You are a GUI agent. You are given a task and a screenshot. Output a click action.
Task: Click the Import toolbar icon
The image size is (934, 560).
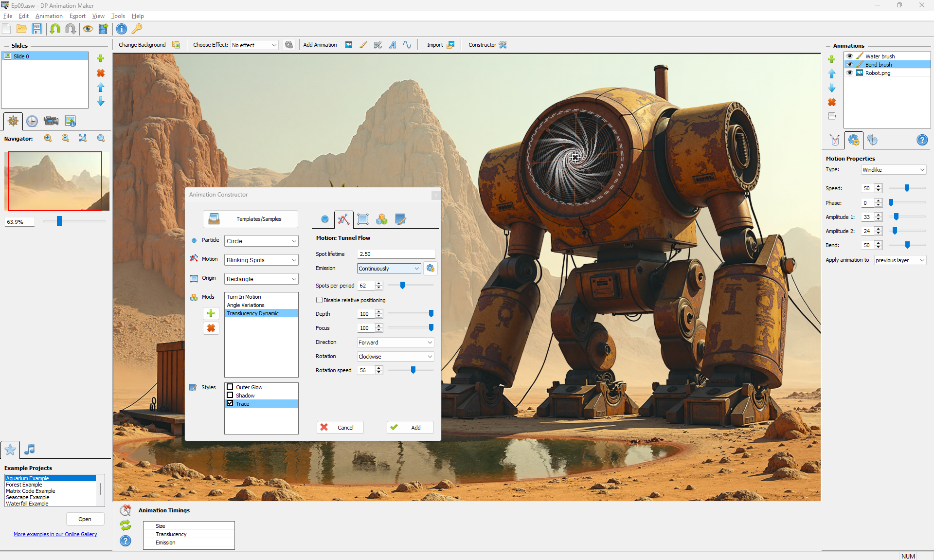[x=450, y=45]
